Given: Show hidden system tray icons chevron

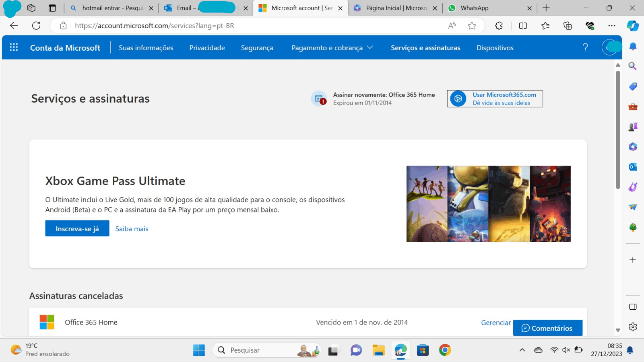Looking at the screenshot, I should (522, 350).
